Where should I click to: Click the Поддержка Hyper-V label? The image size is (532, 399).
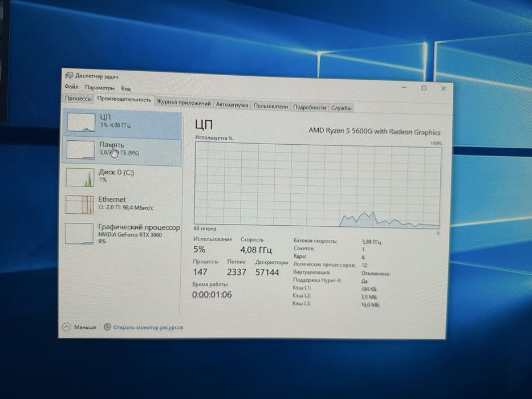coord(317,280)
